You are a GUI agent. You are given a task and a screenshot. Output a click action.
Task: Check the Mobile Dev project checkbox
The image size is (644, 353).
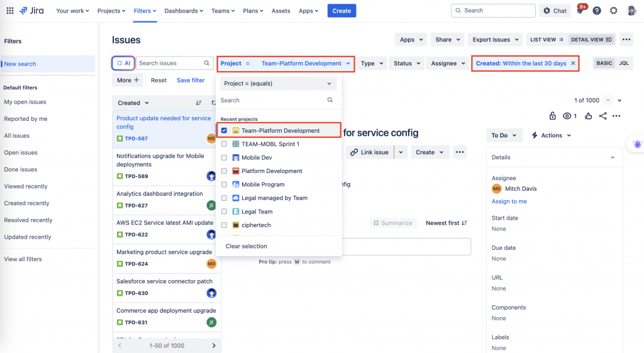coord(224,157)
